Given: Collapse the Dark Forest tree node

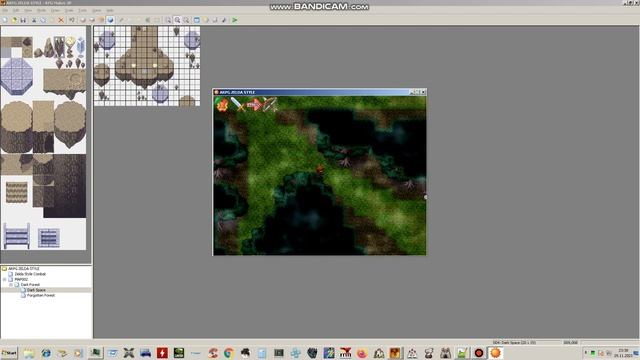Looking at the screenshot, I should coord(11,284).
